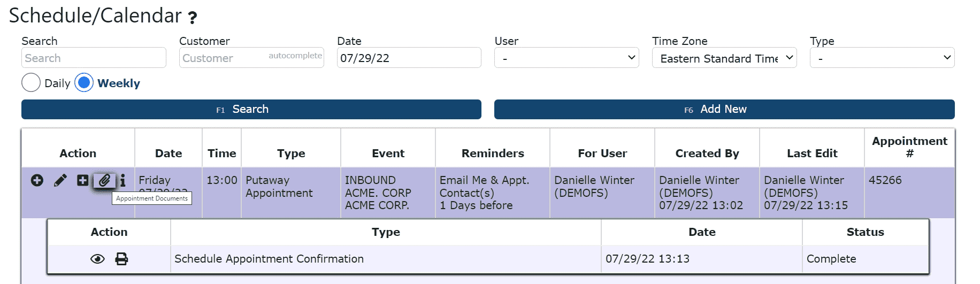Open Appointment Documents paperclip icon

(104, 181)
